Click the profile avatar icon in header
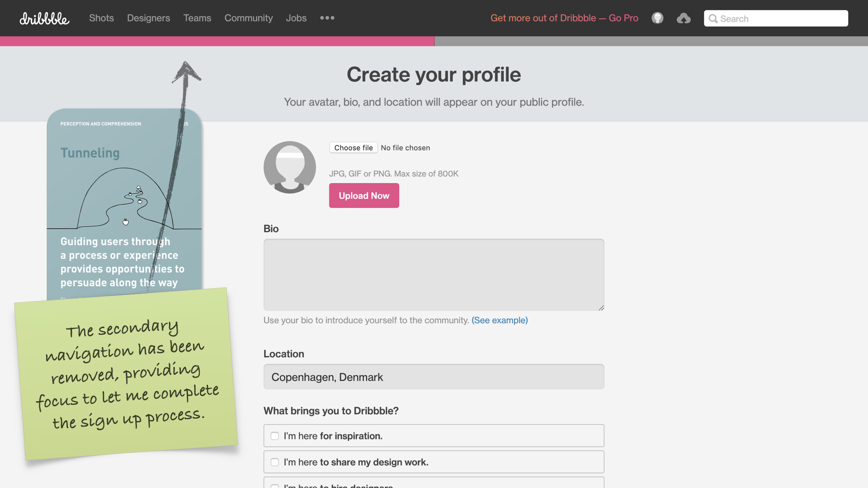The image size is (868, 488). point(657,18)
